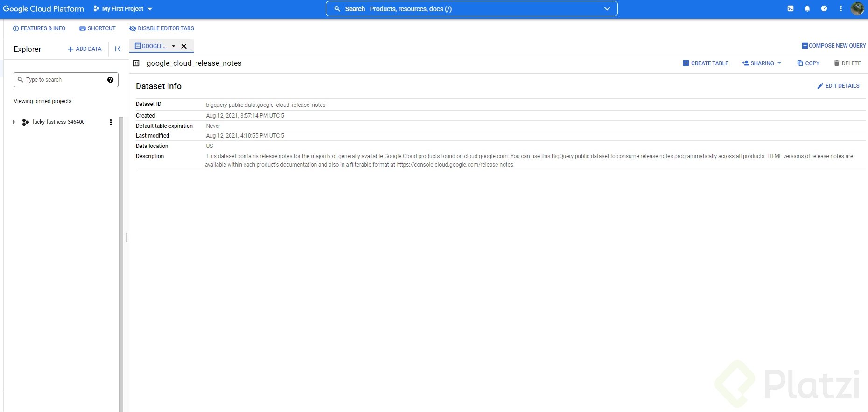Viewport: 868px width, 412px height.
Task: Switch to the GOOGLE... dataset tab
Action: (151, 46)
